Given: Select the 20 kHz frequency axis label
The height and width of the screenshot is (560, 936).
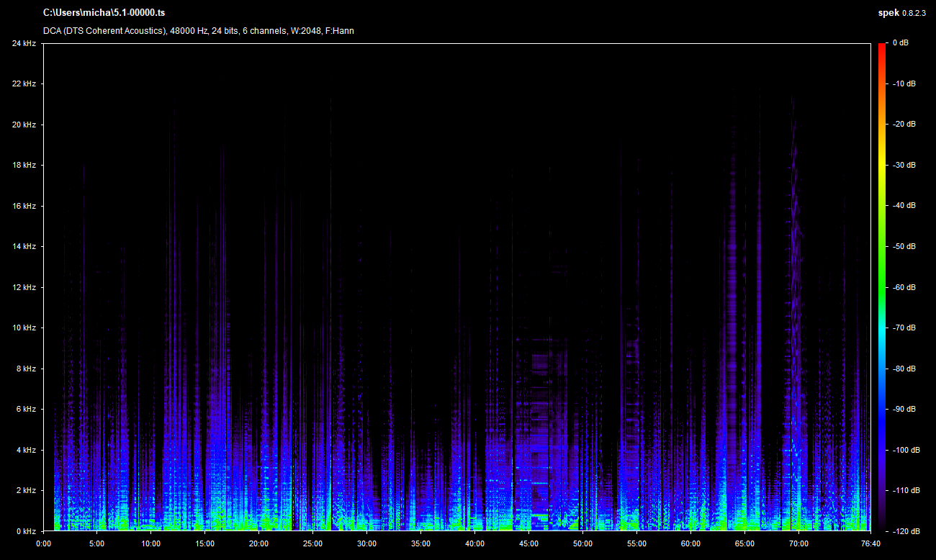Looking at the screenshot, I should tap(24, 125).
